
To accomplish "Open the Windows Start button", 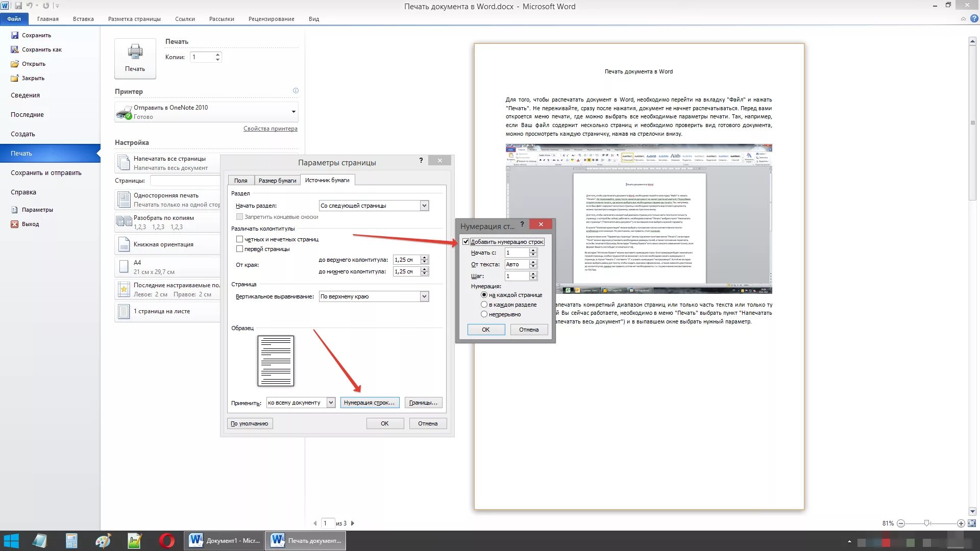I will (11, 541).
